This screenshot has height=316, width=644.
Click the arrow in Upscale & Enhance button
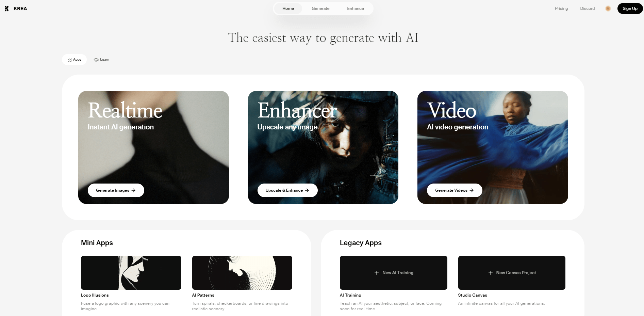pyautogui.click(x=307, y=190)
